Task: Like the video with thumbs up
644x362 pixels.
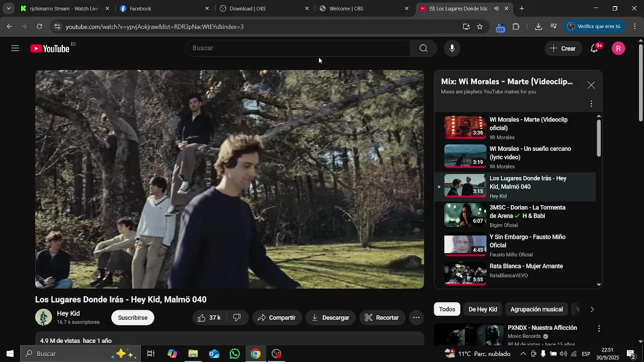Action: point(209,318)
